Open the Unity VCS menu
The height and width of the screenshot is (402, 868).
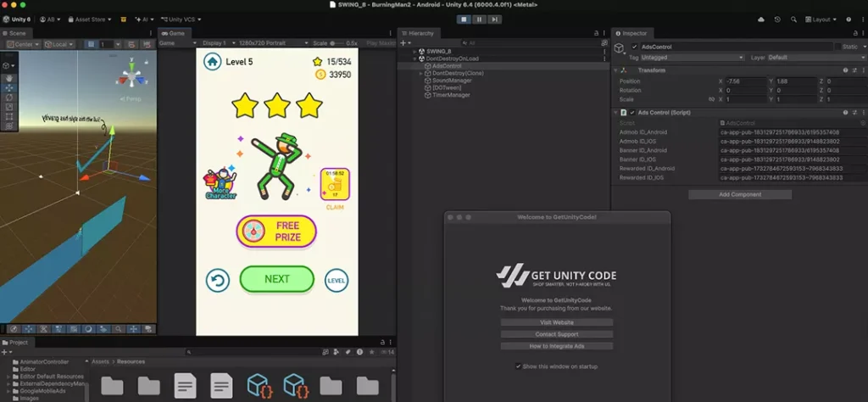(181, 20)
